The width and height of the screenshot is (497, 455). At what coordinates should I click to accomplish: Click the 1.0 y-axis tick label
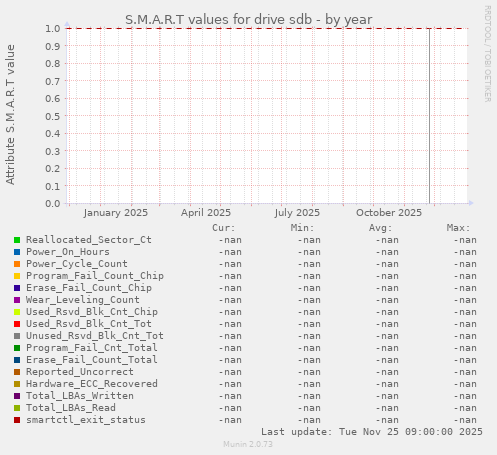pos(53,29)
